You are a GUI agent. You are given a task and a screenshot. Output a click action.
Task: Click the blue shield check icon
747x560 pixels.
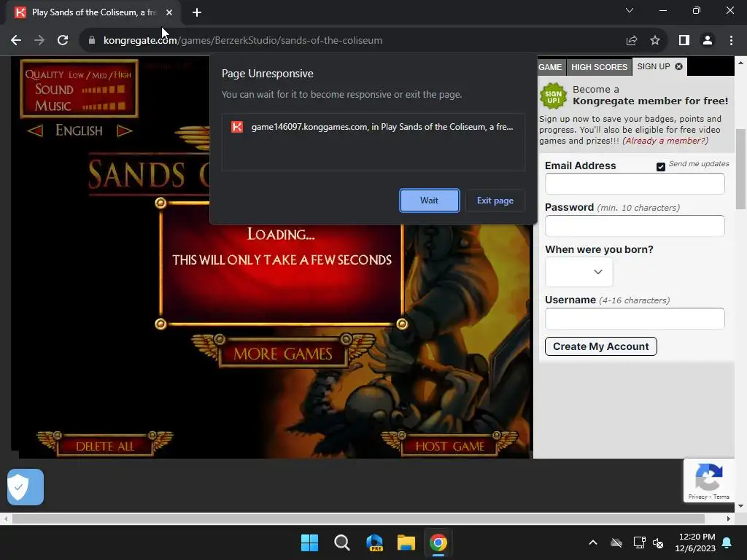point(26,487)
